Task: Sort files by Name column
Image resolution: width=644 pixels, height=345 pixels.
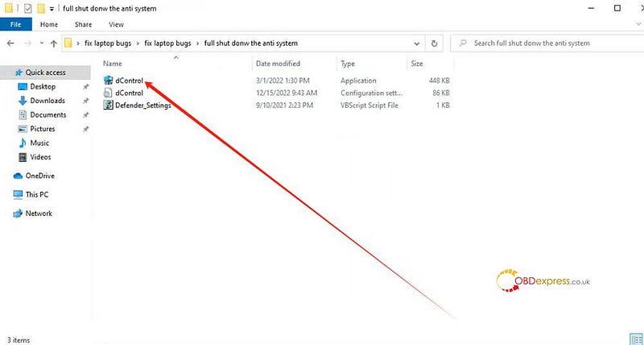Action: tap(112, 64)
